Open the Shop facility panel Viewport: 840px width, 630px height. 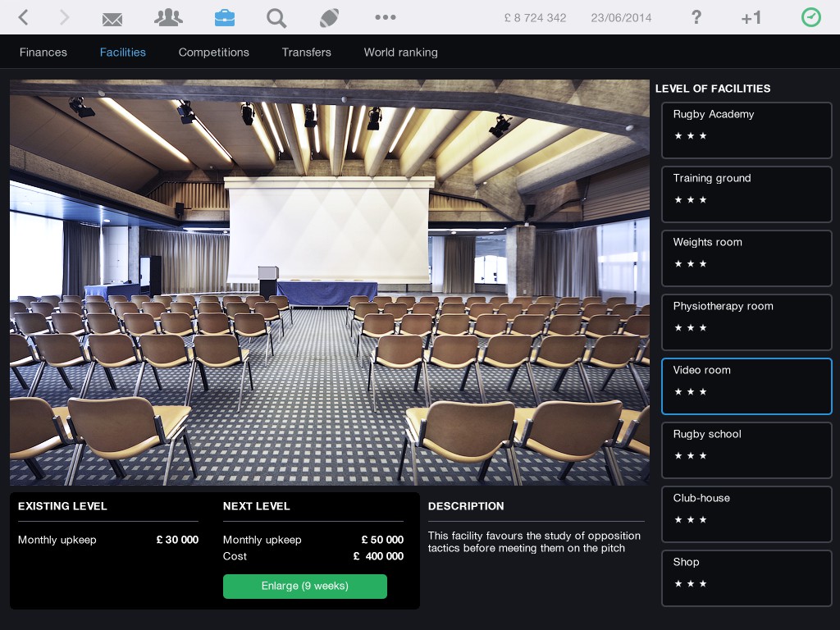click(x=746, y=578)
